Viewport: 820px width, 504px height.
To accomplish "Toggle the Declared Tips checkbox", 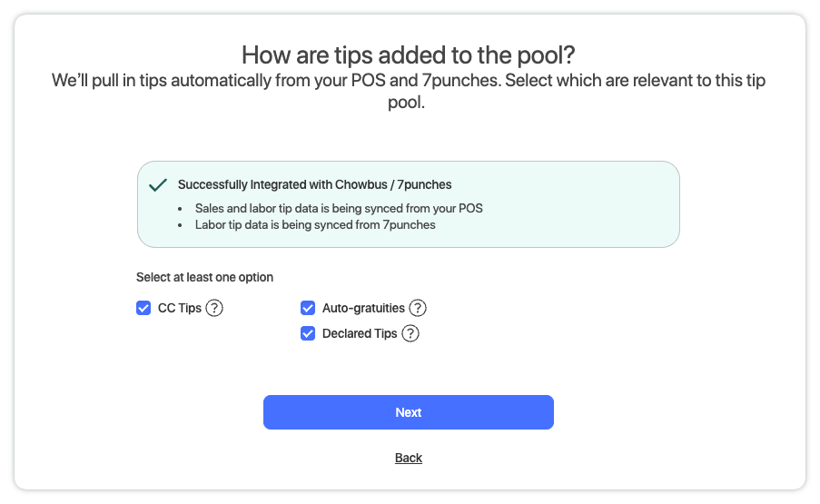I will 308,333.
